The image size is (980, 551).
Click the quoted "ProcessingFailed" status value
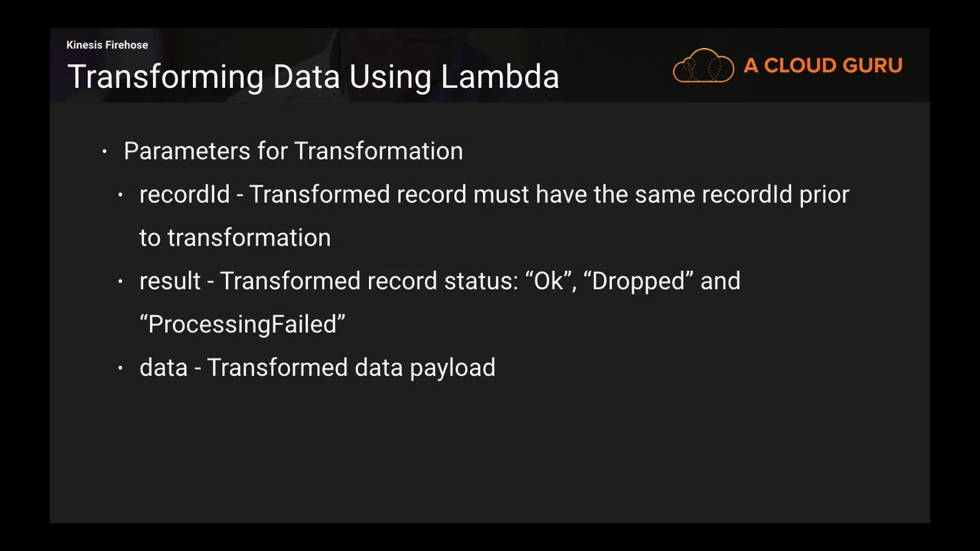[x=243, y=324]
